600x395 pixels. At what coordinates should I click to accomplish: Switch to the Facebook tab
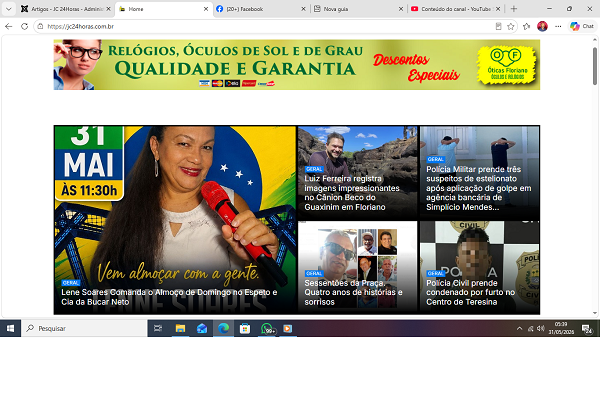(261, 9)
